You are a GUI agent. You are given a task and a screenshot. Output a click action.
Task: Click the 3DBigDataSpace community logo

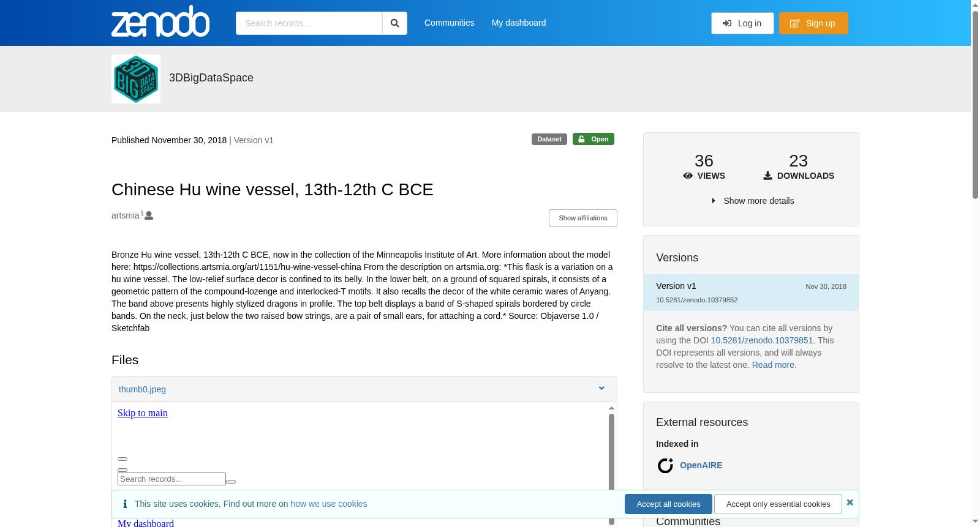[x=136, y=79]
